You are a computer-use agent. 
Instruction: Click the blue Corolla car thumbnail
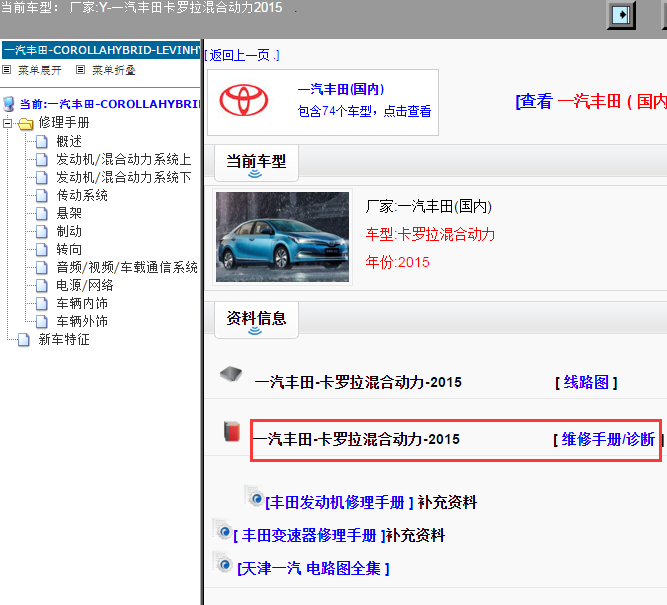click(282, 237)
